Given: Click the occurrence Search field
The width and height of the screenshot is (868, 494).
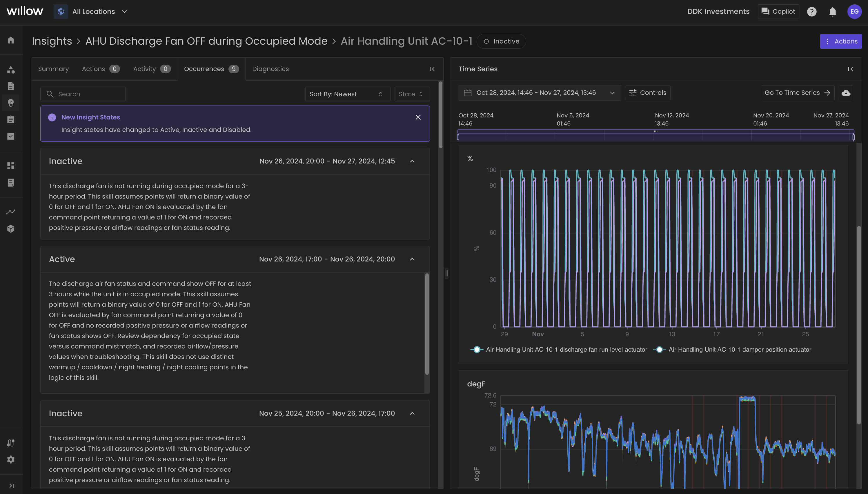Looking at the screenshot, I should 83,94.
